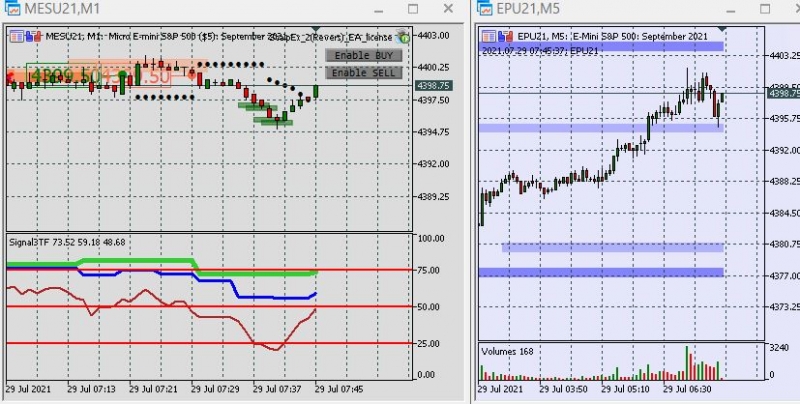
Task: Maximize the MESU21,M1 chart window
Action: [x=413, y=9]
